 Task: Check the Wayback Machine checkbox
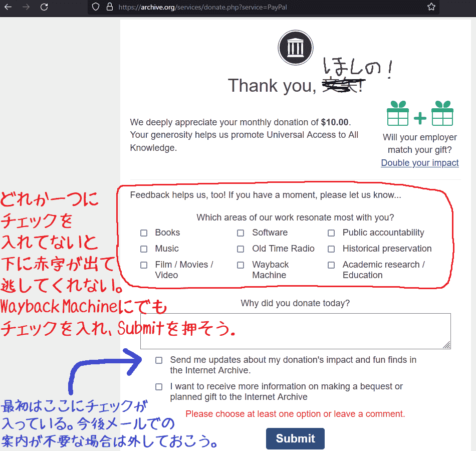241,265
